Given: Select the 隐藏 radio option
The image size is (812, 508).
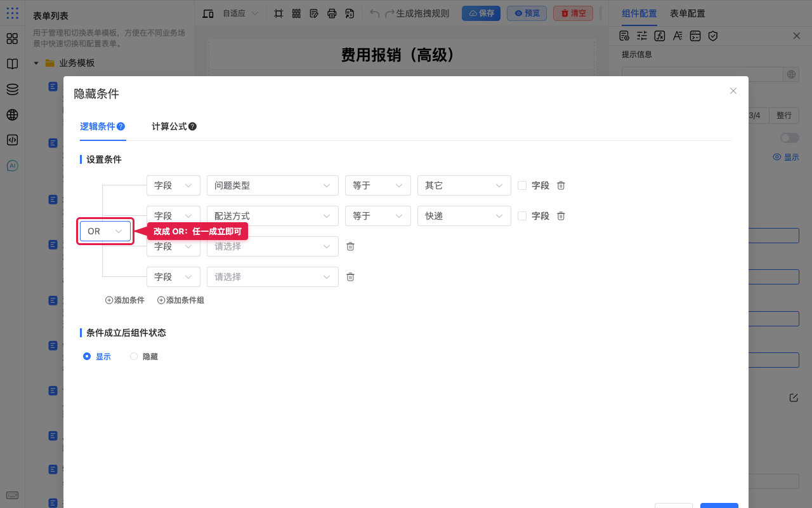Looking at the screenshot, I should 134,357.
